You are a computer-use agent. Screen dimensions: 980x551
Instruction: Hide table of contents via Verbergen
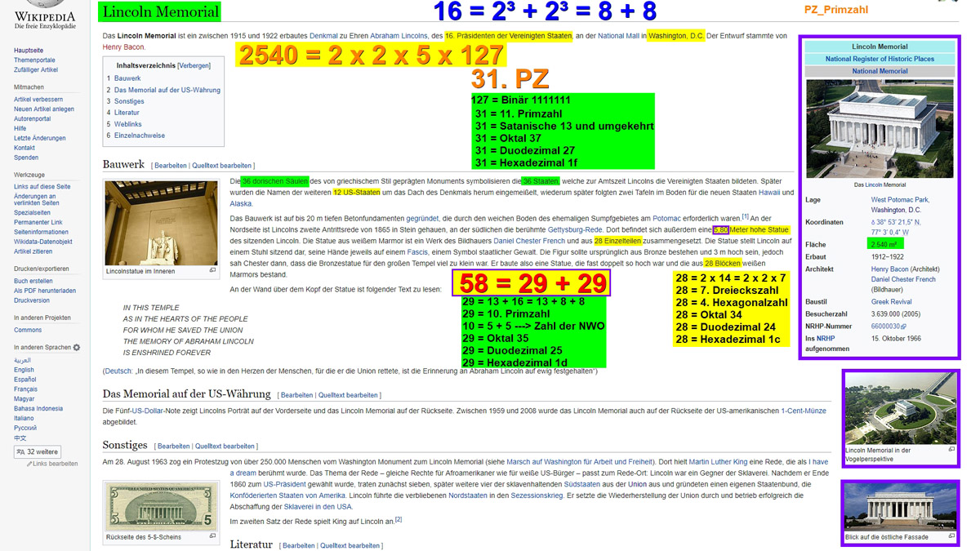[x=194, y=65]
